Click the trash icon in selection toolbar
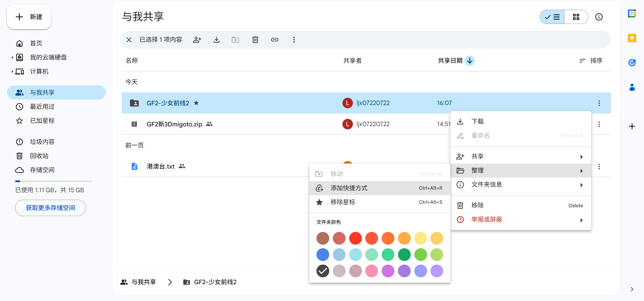644x301 pixels. (255, 40)
